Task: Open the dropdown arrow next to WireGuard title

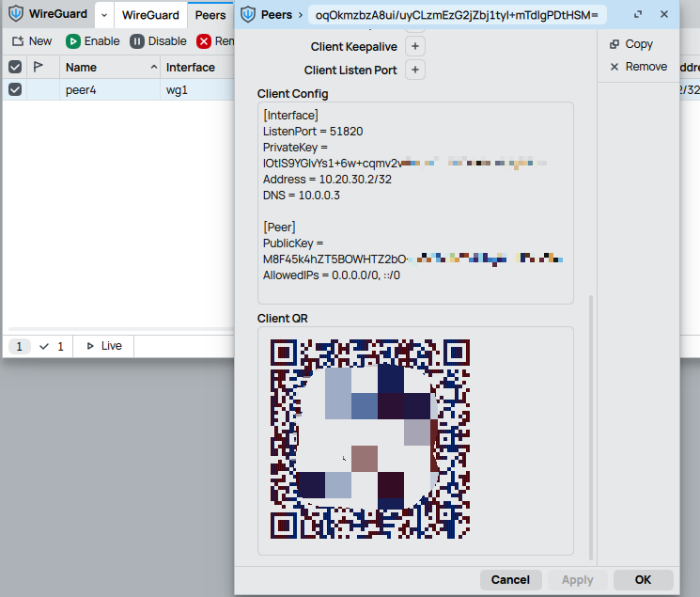Action: click(x=104, y=15)
